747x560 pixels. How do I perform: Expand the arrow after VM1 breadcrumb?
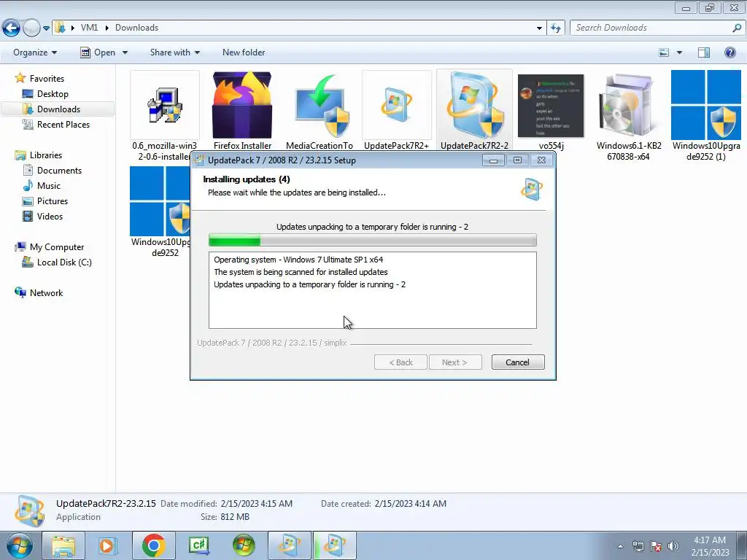click(107, 28)
